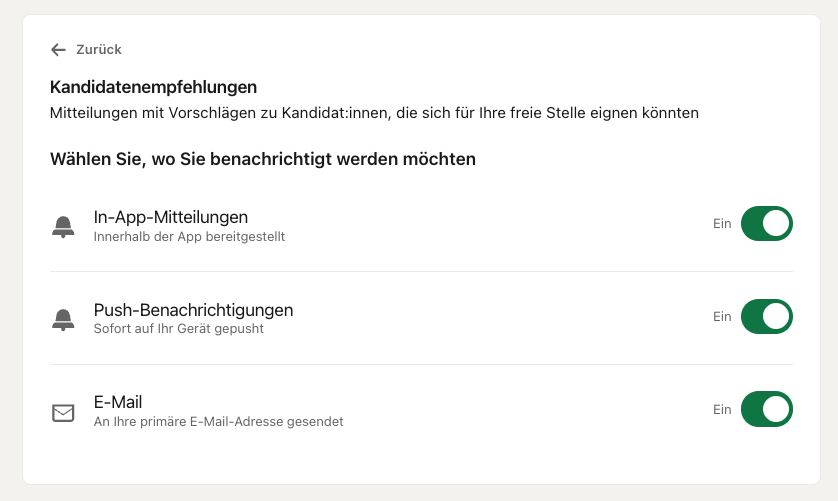Click the Ein label next to In-App-Mitteilungen

722,223
